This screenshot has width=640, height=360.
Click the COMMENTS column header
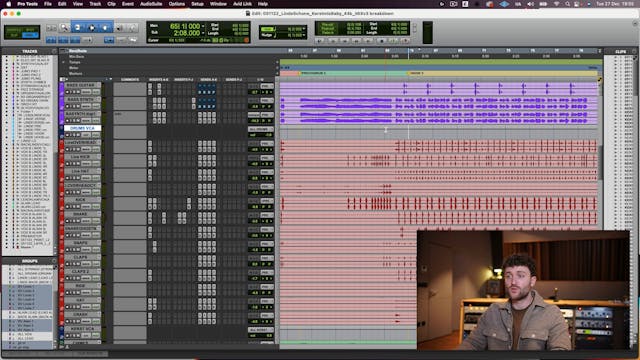130,79
